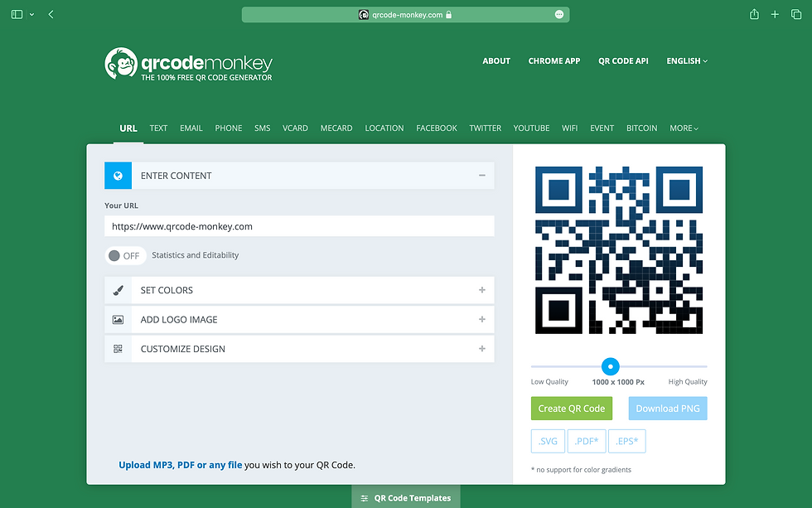Image resolution: width=812 pixels, height=508 pixels.
Task: Click the Safari sidebar toggle icon
Action: [x=17, y=14]
